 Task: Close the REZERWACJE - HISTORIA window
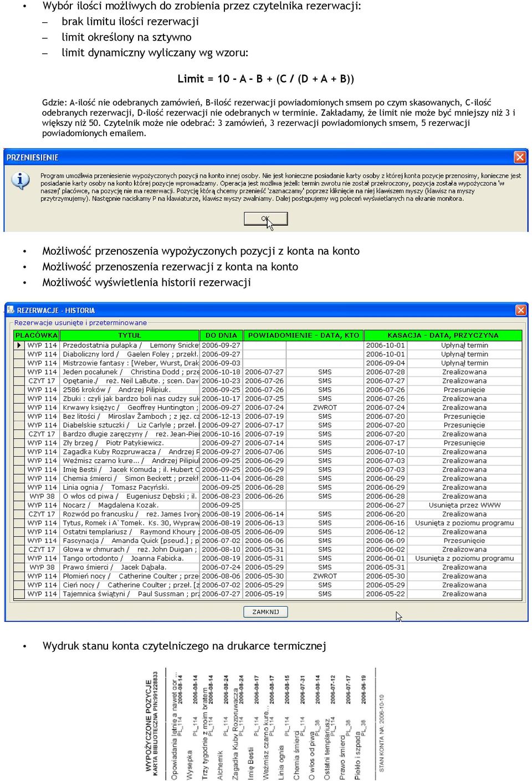(x=521, y=310)
